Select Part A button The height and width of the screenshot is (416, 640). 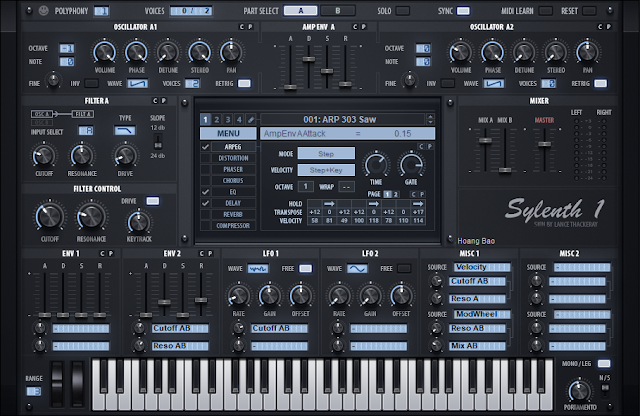(300, 11)
